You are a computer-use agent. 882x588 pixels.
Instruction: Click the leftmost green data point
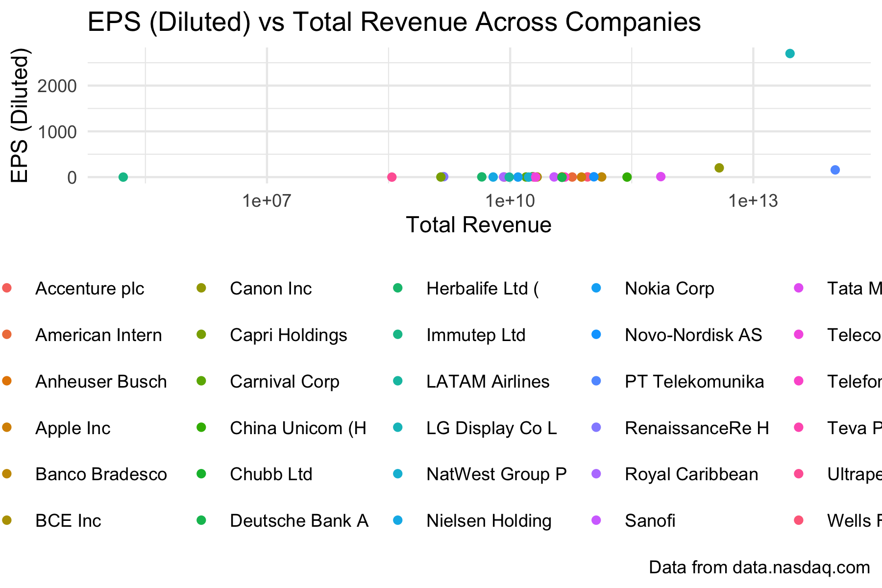pyautogui.click(x=123, y=177)
